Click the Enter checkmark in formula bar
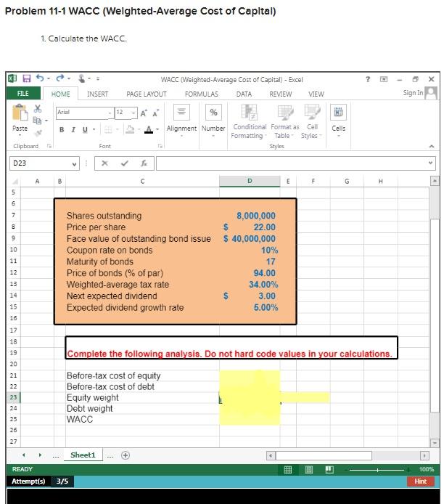 click(x=125, y=163)
